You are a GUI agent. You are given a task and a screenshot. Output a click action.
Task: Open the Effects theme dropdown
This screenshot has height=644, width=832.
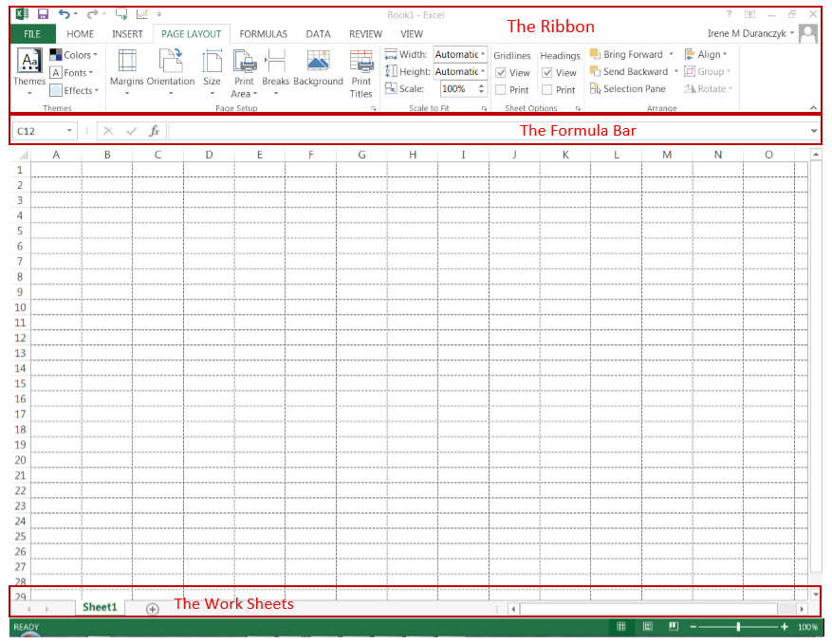74,90
